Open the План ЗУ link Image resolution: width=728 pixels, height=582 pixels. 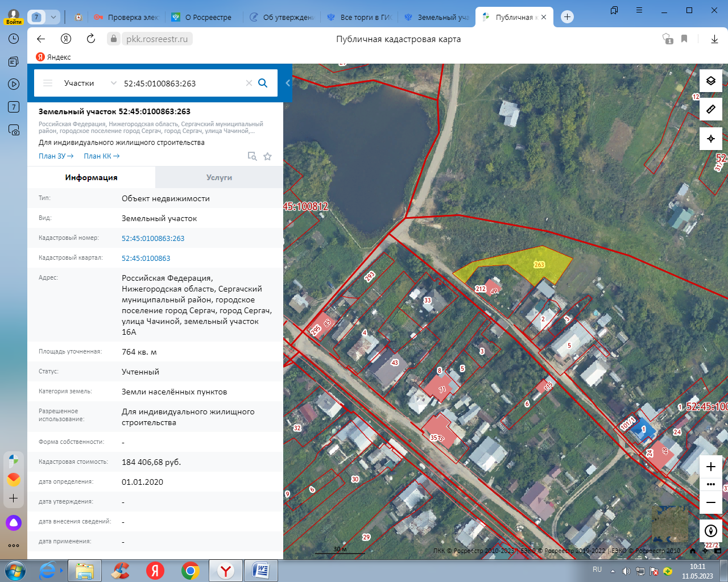(x=56, y=156)
